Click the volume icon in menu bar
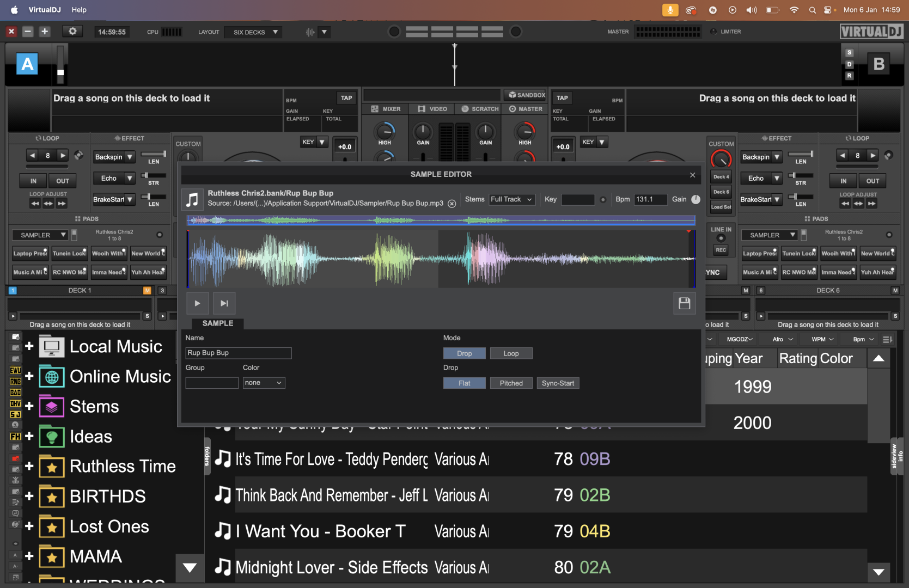Screen dimensions: 909x588 click(x=752, y=10)
